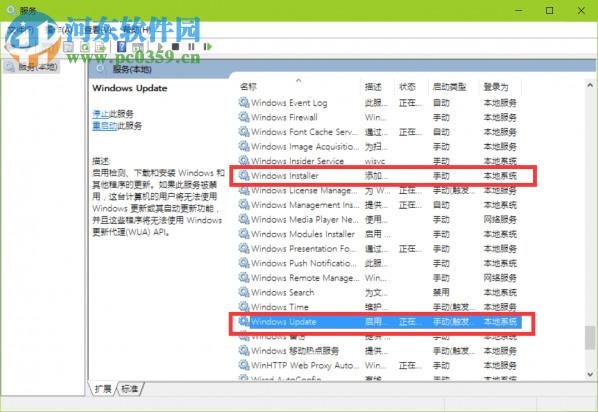Click the gear icon of Windows Installer
598x412 pixels.
(x=244, y=175)
